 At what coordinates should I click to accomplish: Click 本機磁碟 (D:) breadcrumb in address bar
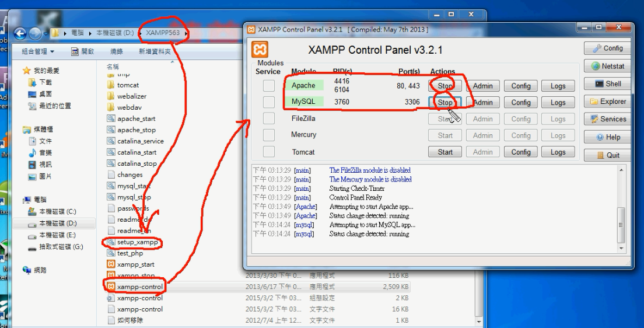(115, 33)
